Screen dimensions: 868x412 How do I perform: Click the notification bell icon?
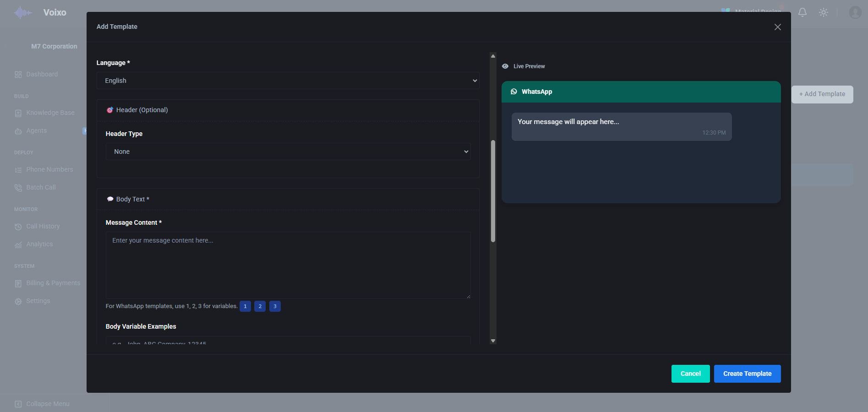point(802,12)
